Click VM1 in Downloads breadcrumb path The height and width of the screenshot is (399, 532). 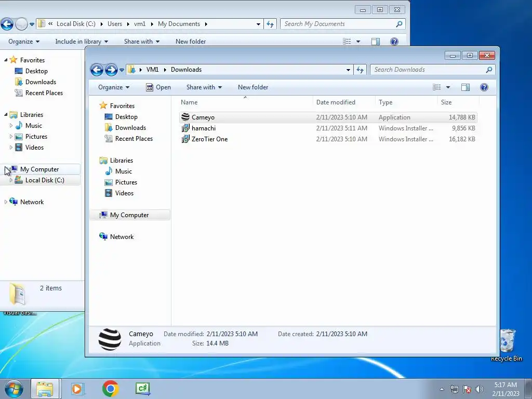(x=152, y=70)
